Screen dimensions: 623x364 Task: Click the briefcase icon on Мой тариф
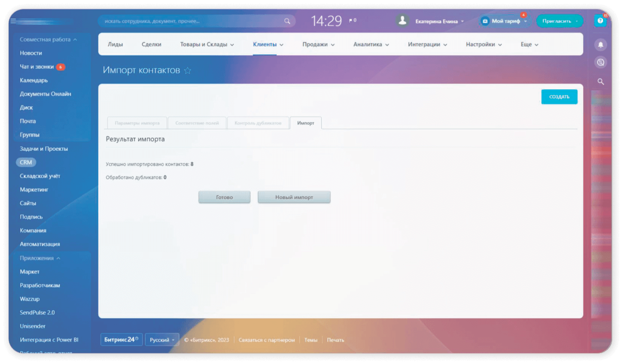[485, 21]
